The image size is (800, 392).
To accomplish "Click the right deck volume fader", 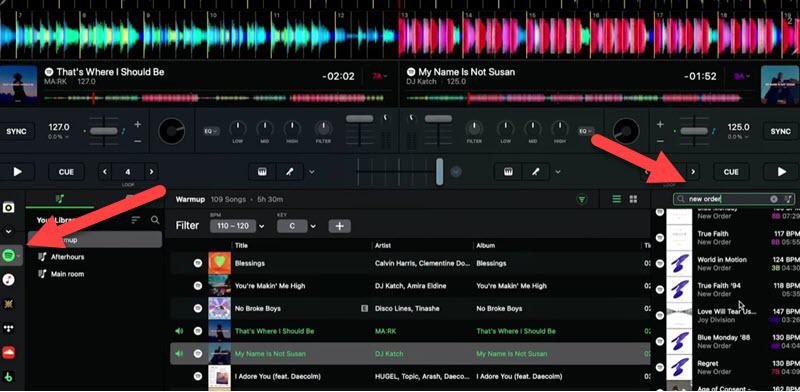I will point(438,119).
